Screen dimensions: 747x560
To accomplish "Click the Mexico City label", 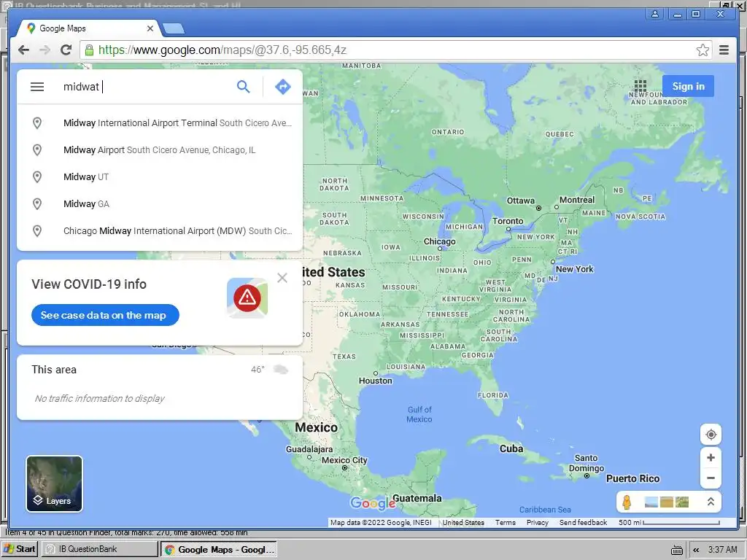I will tap(344, 460).
